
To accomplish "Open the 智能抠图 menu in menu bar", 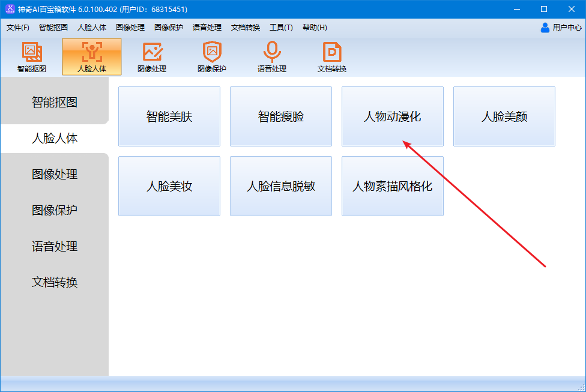I will [x=53, y=27].
